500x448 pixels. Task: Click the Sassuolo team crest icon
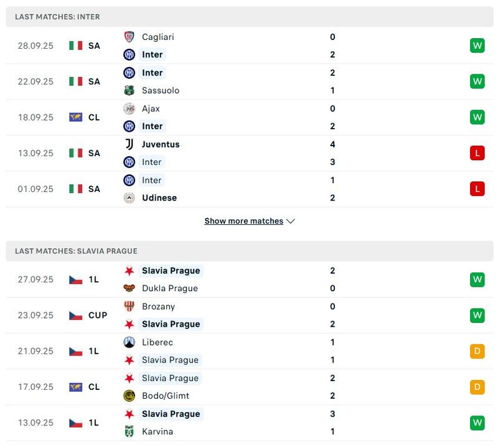coord(129,90)
